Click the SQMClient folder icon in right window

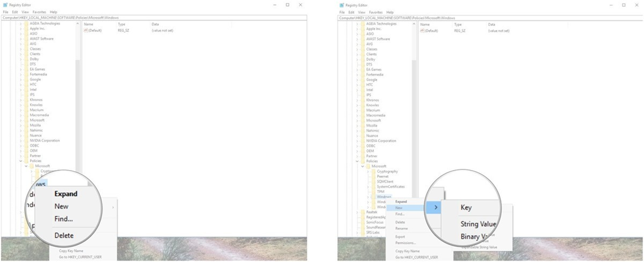pyautogui.click(x=374, y=181)
